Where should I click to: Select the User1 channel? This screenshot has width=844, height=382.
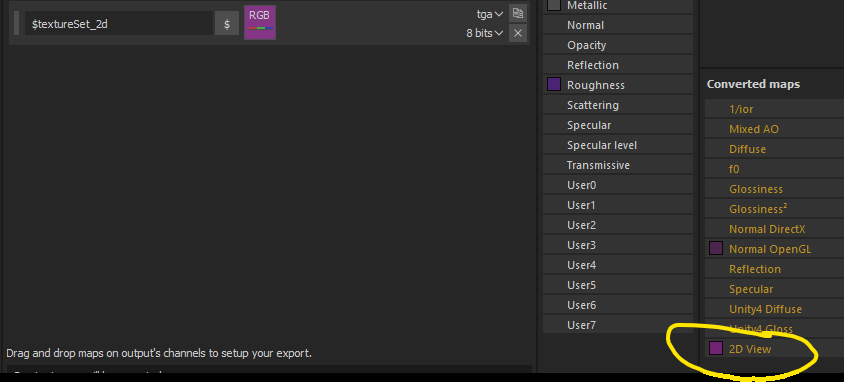coord(617,205)
